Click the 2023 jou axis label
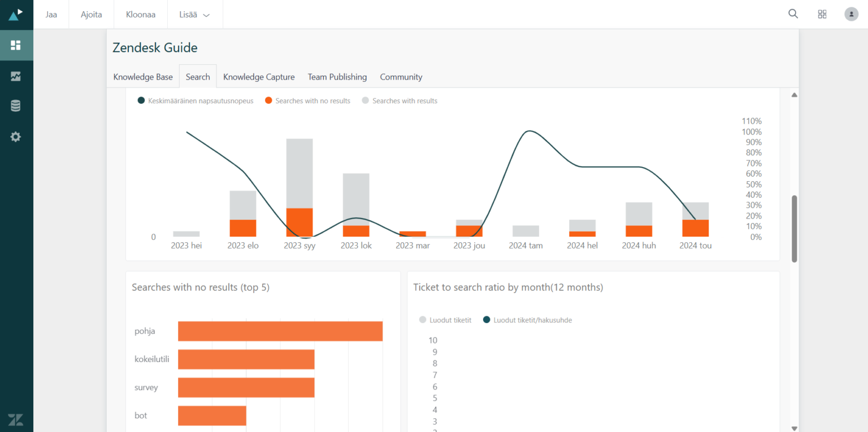The width and height of the screenshot is (868, 432). tap(469, 246)
